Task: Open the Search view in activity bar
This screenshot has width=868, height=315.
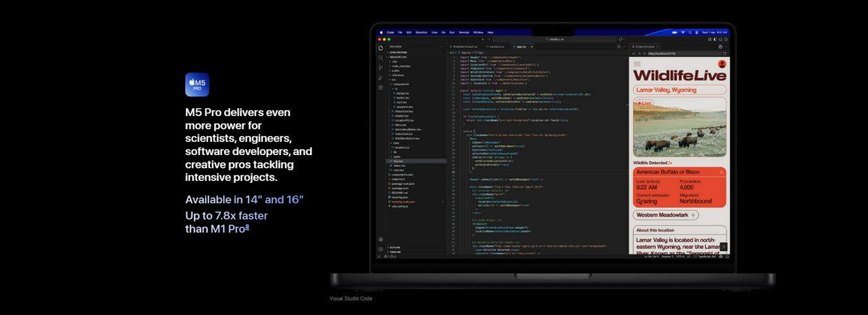Action: tap(381, 58)
